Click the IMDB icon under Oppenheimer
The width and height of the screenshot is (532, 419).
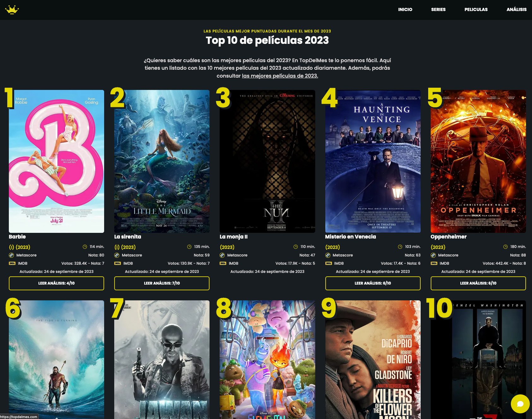coord(434,263)
